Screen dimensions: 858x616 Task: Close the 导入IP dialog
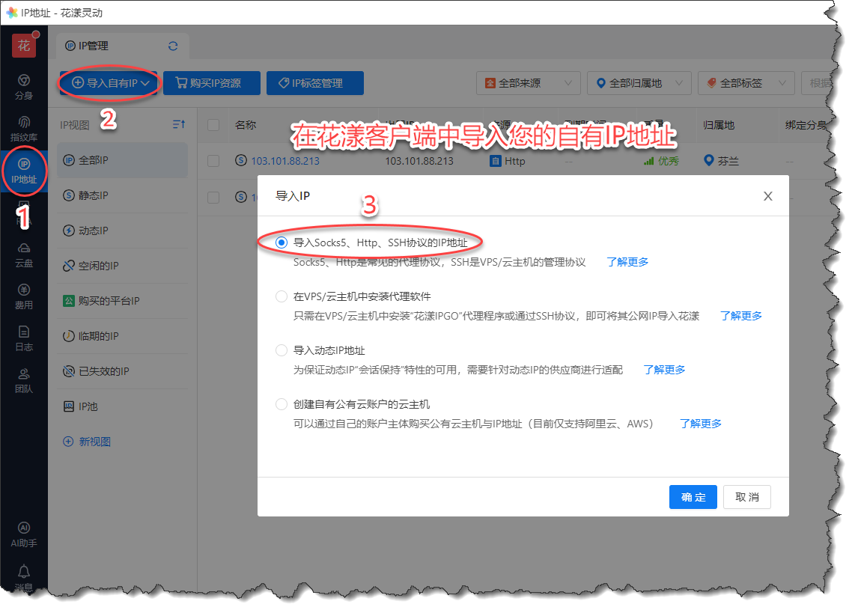click(x=767, y=196)
